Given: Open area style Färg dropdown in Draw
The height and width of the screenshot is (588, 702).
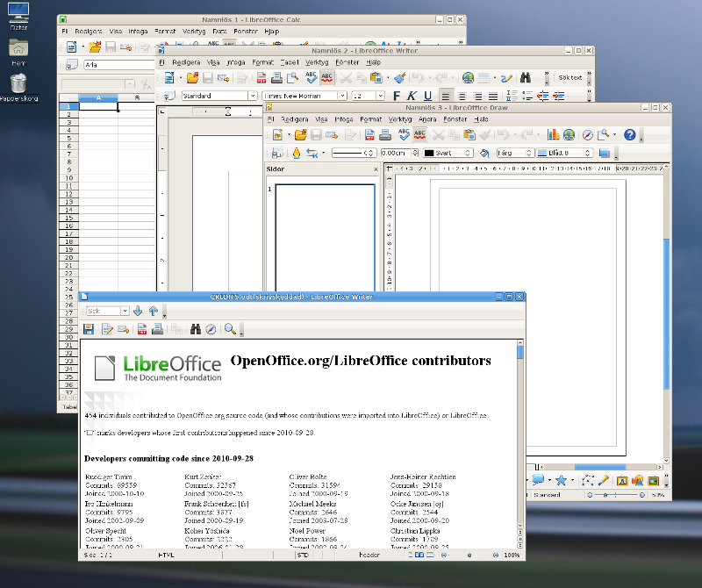Looking at the screenshot, I should pos(529,153).
